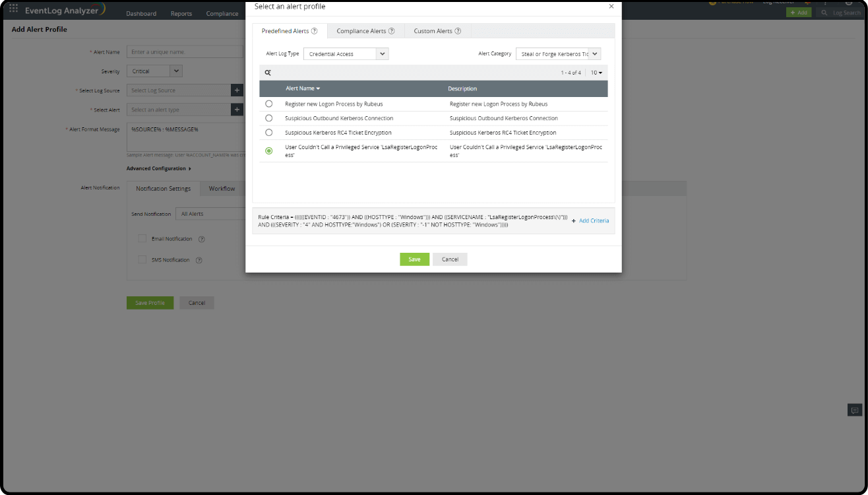Open help icon beside Predefined Alerts
The height and width of the screenshot is (495, 868).
click(315, 31)
